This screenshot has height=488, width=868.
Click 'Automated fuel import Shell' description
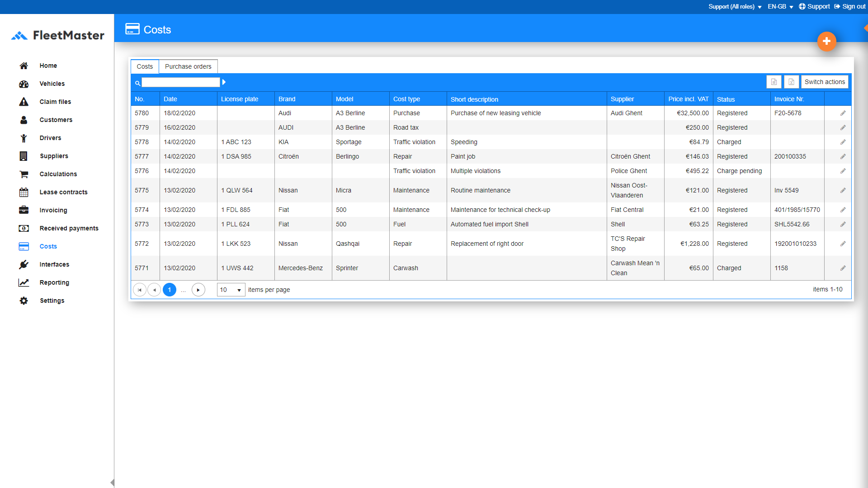point(489,224)
